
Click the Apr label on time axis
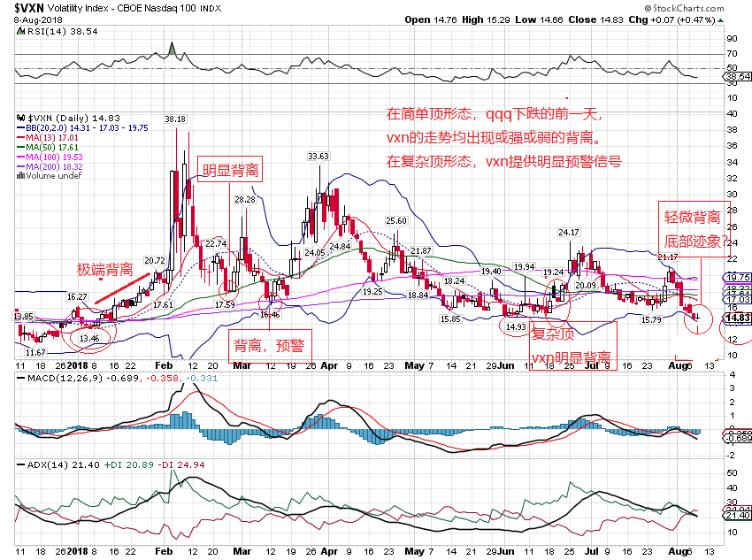click(328, 364)
